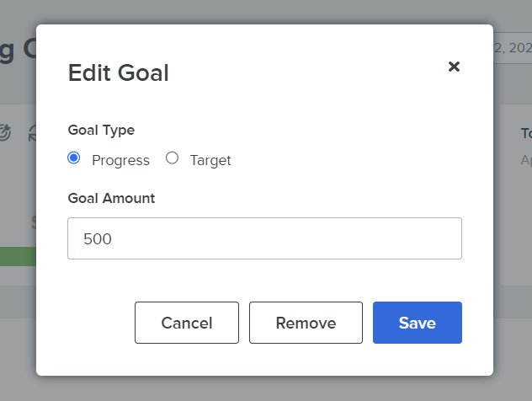The image size is (532, 401).
Task: Choose the Target goal type label
Action: (x=210, y=160)
